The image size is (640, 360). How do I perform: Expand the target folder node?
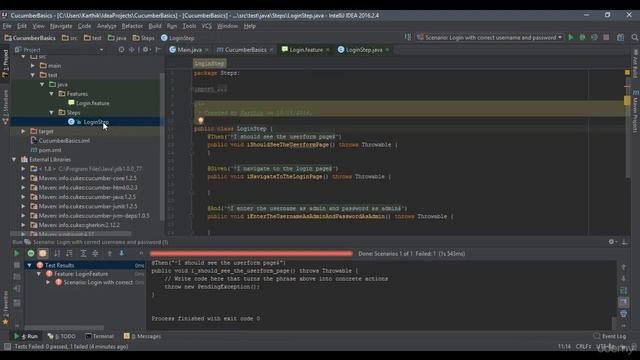[24, 131]
